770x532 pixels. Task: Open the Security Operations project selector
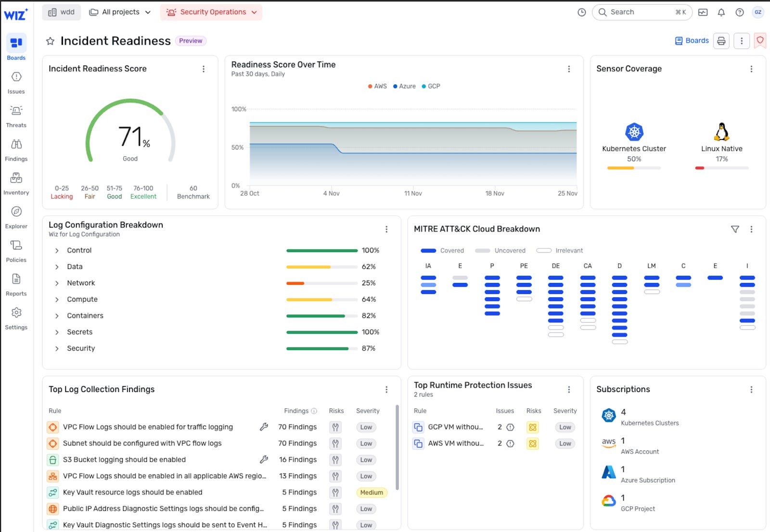coord(211,12)
